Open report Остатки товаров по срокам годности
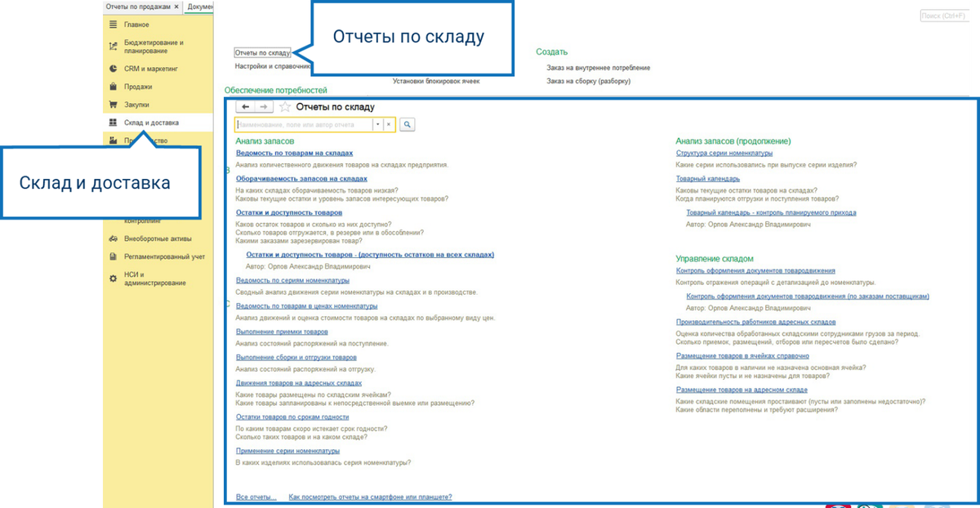 point(292,417)
